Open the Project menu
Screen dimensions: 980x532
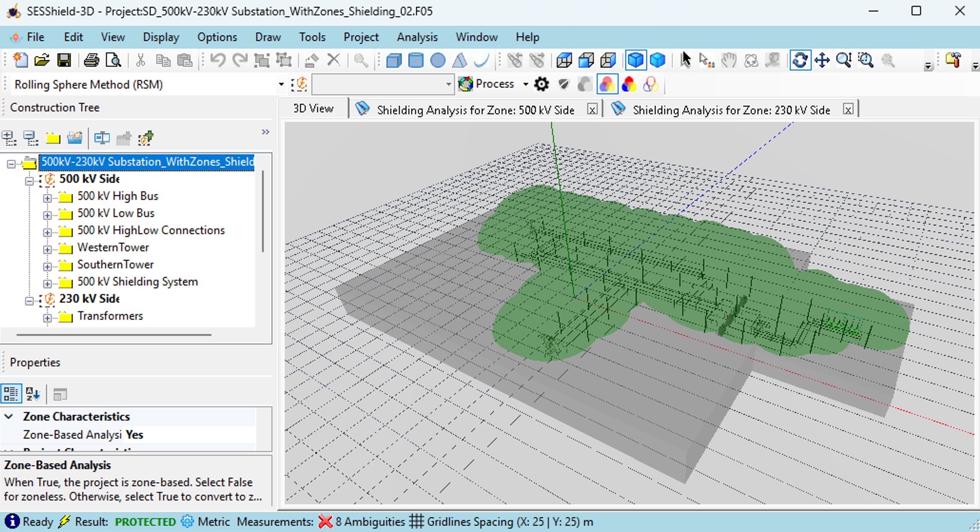coord(361,37)
